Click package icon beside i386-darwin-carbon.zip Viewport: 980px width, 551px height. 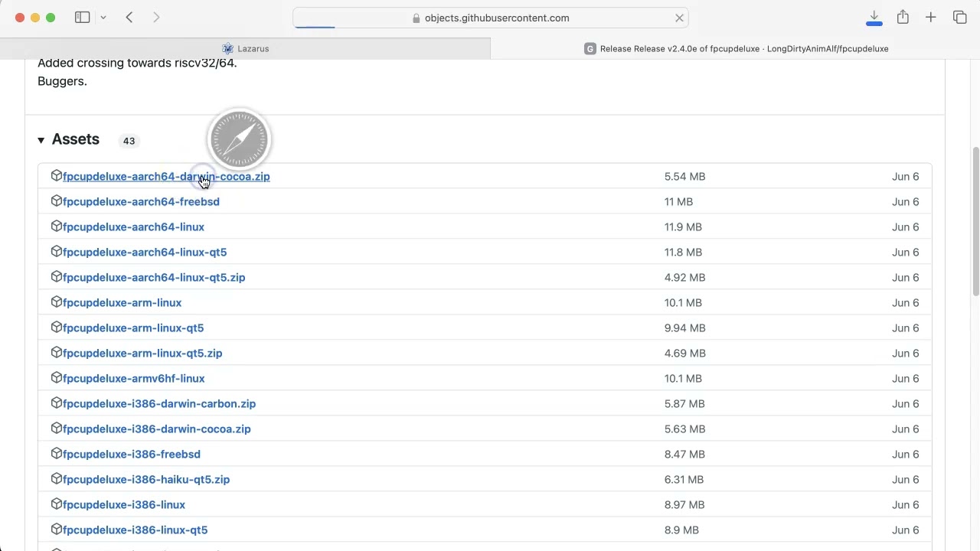click(56, 403)
